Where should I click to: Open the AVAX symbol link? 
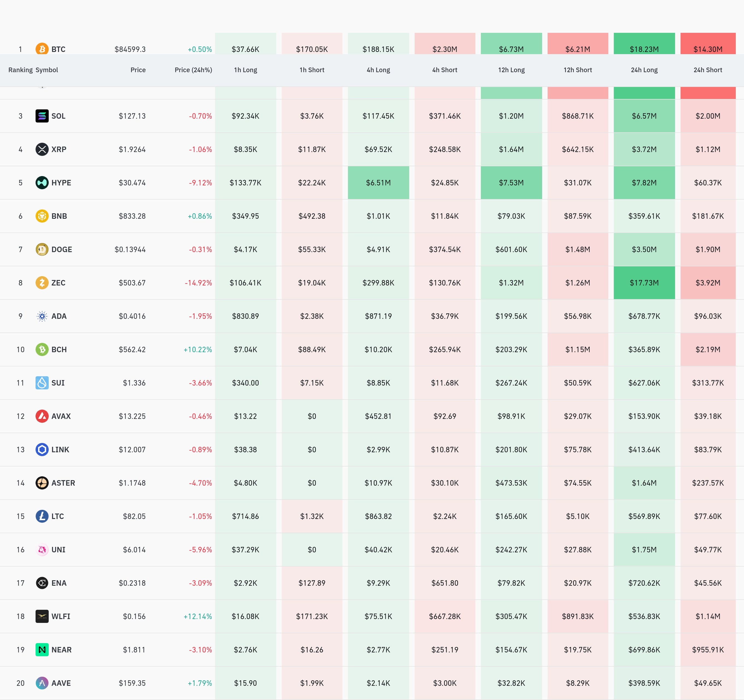(x=61, y=416)
